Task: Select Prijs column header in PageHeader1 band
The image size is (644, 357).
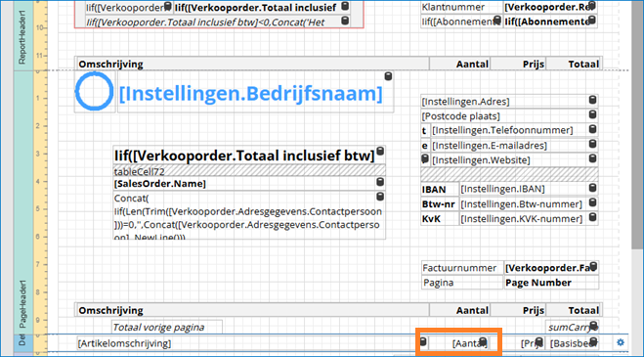Action: [518, 310]
